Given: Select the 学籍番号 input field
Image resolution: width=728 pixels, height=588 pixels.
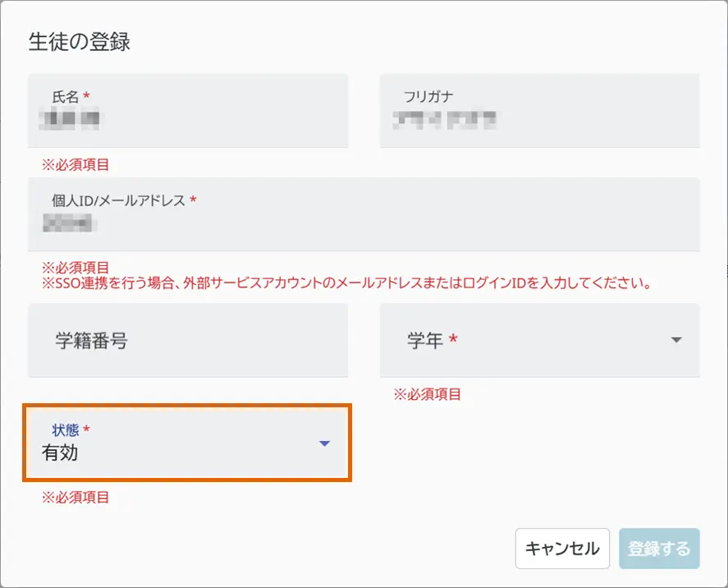Looking at the screenshot, I should coord(188,341).
